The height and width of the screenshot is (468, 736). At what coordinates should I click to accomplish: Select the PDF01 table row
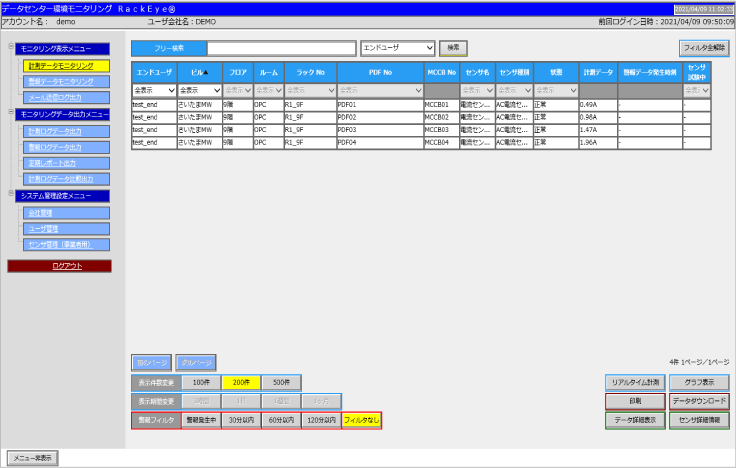click(x=421, y=105)
